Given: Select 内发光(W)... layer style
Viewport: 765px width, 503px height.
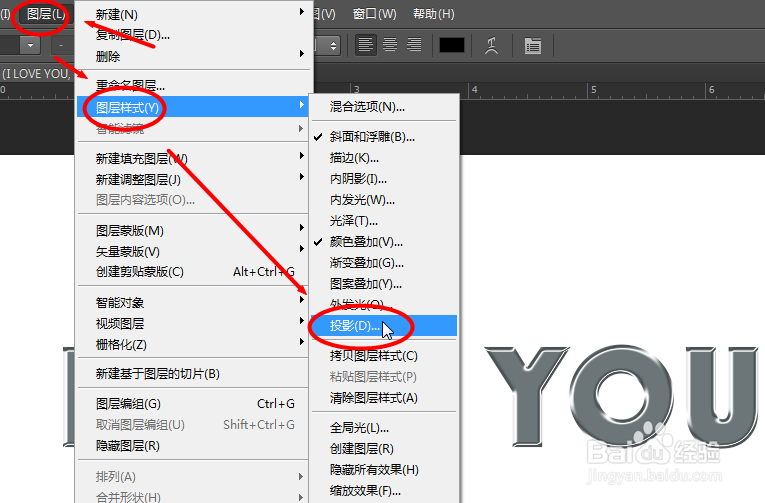Looking at the screenshot, I should click(384, 200).
